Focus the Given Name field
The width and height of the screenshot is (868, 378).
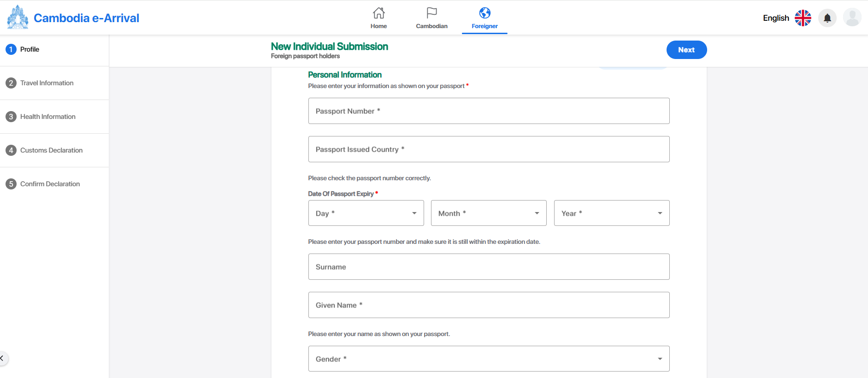pyautogui.click(x=489, y=305)
